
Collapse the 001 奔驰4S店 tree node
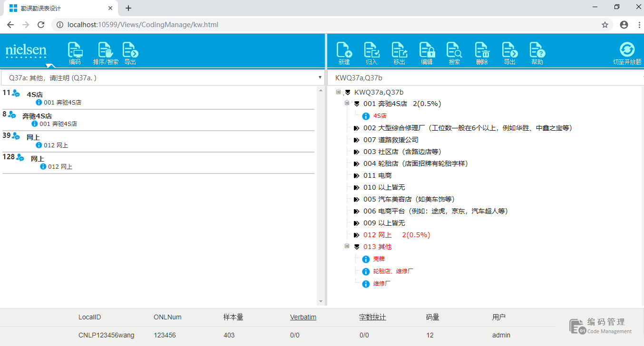(347, 103)
